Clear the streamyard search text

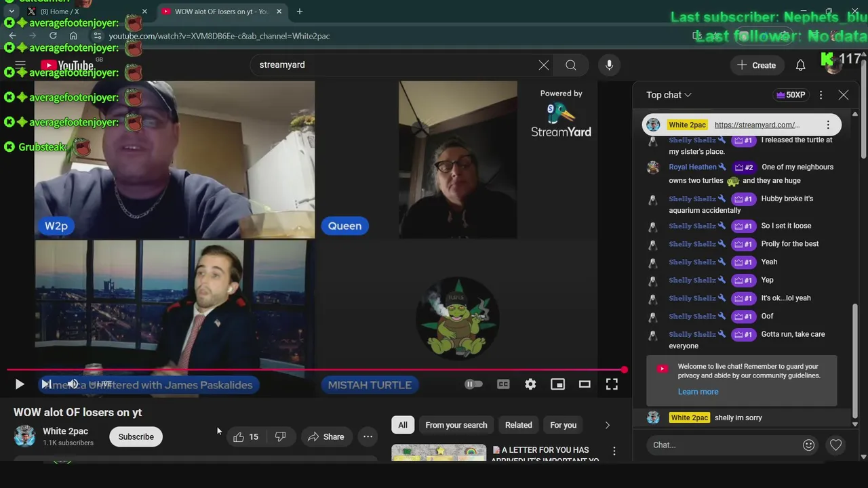click(x=544, y=65)
